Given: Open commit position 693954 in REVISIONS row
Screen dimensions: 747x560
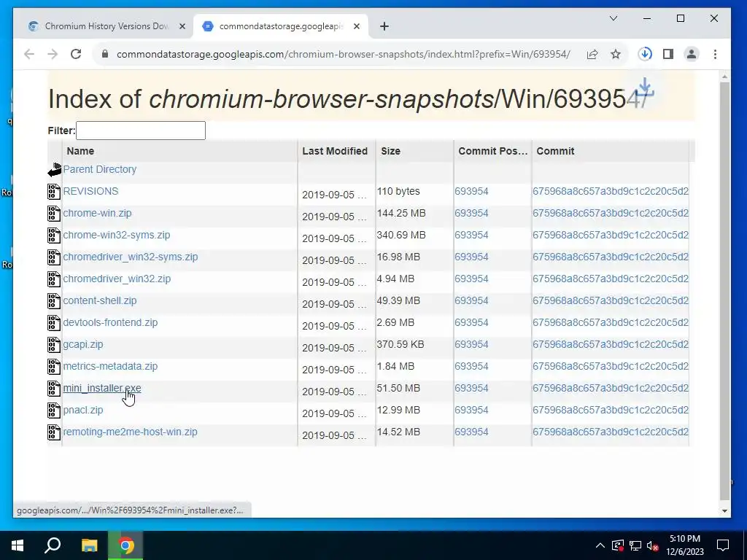Looking at the screenshot, I should (471, 192).
